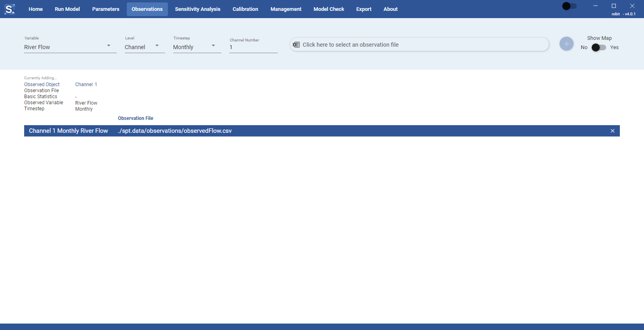
Task: Remove the Channel 1 Monthly River Flow row
Action: (x=612, y=131)
